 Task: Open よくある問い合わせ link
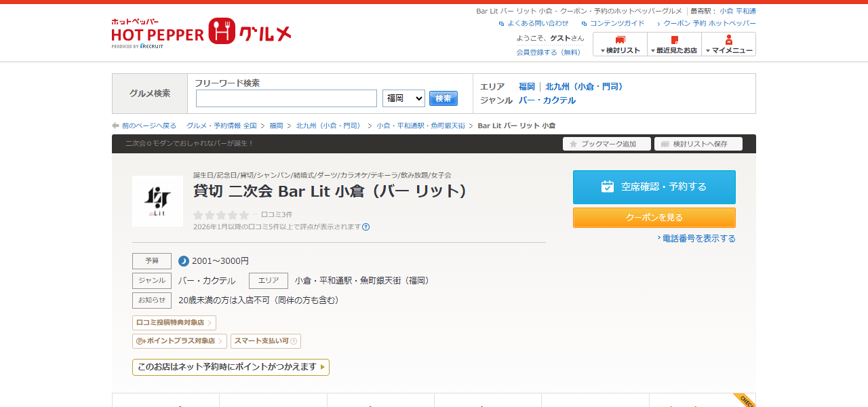point(538,23)
